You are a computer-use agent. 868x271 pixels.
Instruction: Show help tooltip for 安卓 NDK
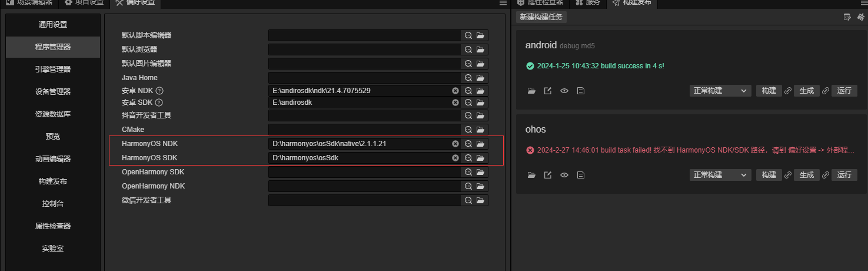(x=159, y=91)
